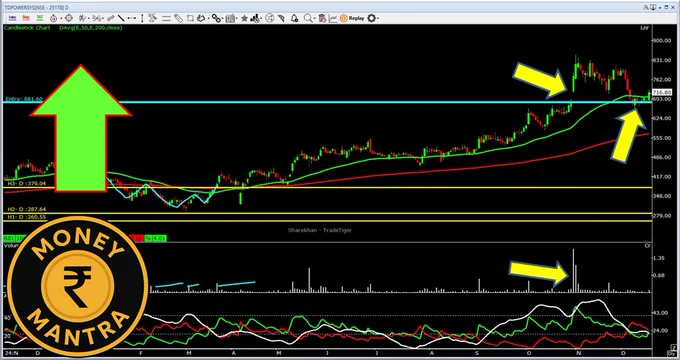Toggle the 'Lnr' price scale label

coord(645,28)
